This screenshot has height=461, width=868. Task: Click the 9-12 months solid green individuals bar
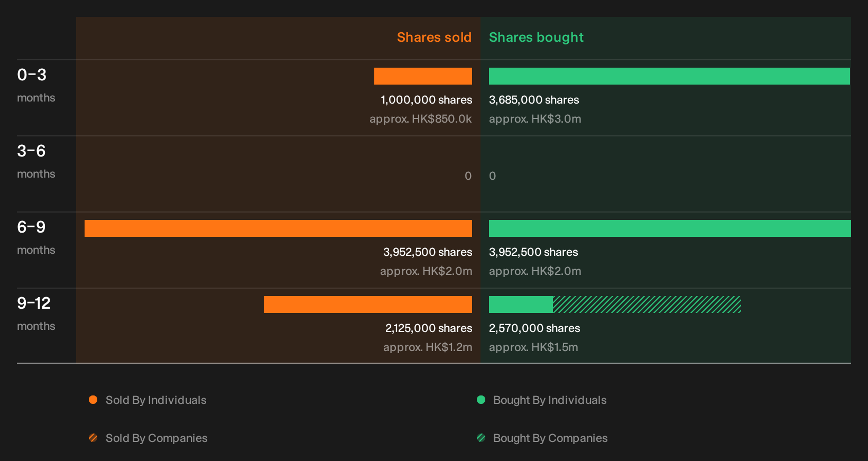[521, 305]
